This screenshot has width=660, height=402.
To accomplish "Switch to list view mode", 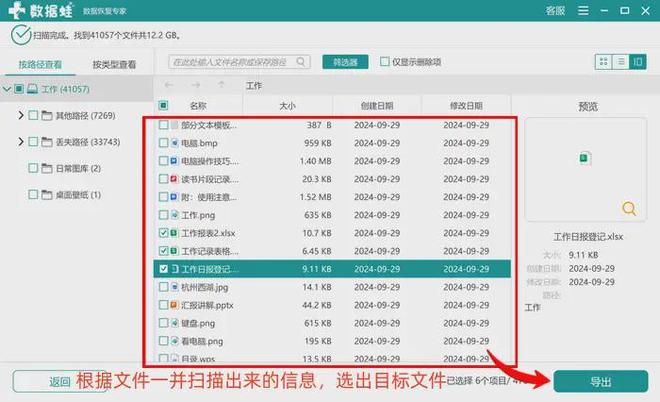I will (621, 62).
